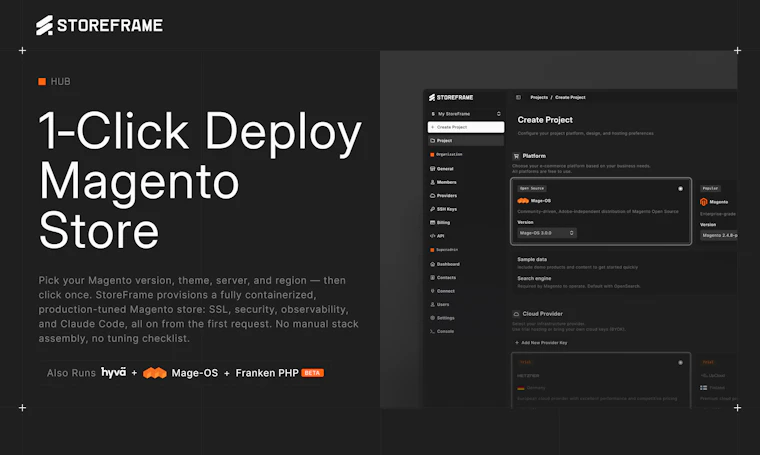Select the Mage-OS platform radio button
The width and height of the screenshot is (760, 455).
pyautogui.click(x=680, y=188)
